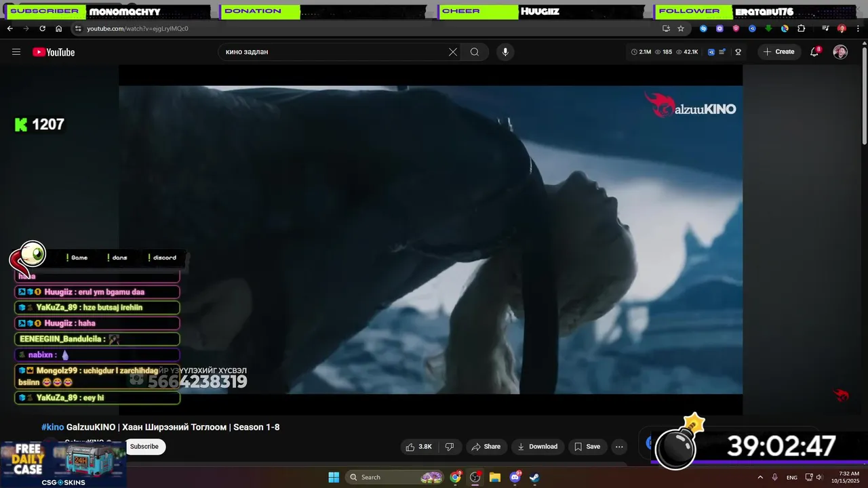The image size is (868, 488).
Task: Open Discord from the taskbar
Action: 515,477
